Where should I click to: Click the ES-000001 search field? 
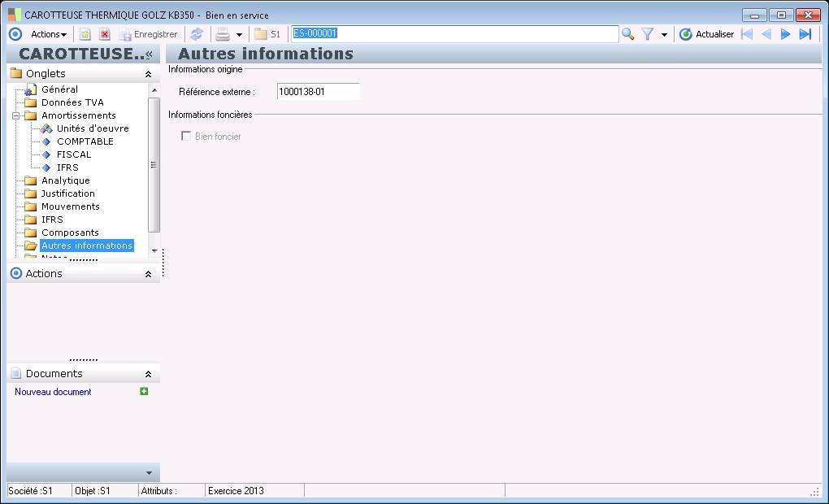454,34
